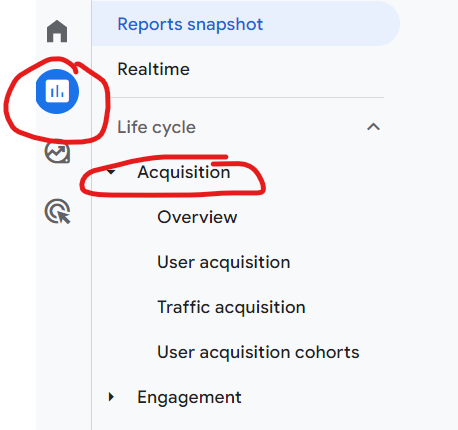Click the vertical border beside icon rail

click(91, 267)
